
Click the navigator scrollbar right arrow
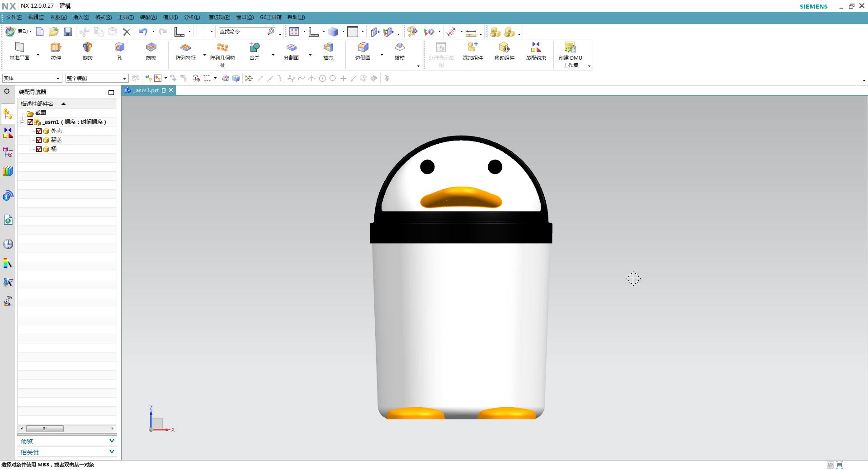pos(113,428)
